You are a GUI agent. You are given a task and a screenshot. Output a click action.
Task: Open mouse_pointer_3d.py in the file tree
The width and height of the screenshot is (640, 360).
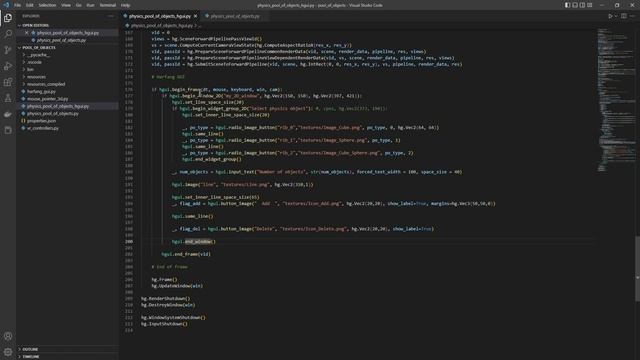(x=47, y=99)
